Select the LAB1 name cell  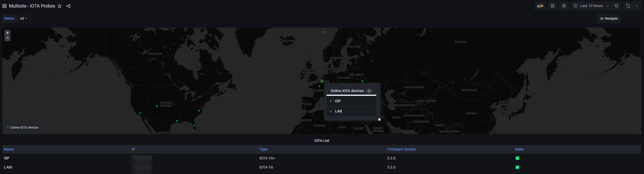click(x=66, y=167)
